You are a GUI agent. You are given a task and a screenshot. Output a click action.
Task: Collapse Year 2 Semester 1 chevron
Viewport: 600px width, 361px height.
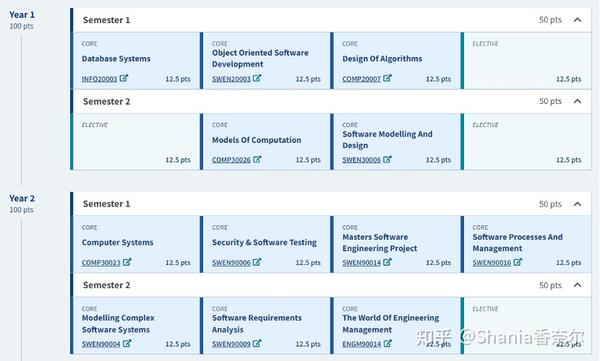click(x=577, y=204)
